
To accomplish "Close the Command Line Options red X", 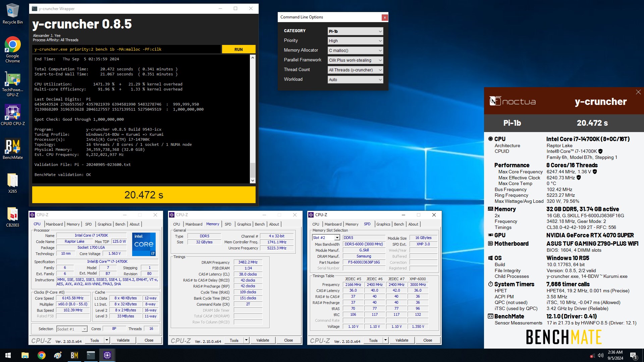I will pyautogui.click(x=385, y=17).
